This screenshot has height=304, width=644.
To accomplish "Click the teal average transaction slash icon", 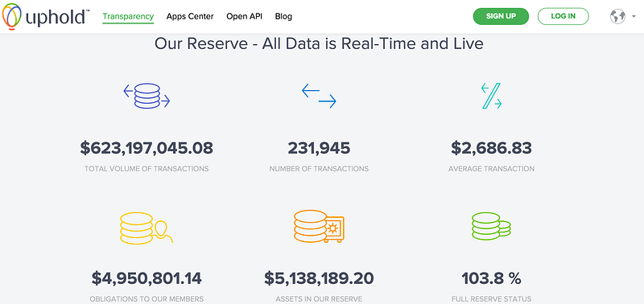I will click(492, 96).
